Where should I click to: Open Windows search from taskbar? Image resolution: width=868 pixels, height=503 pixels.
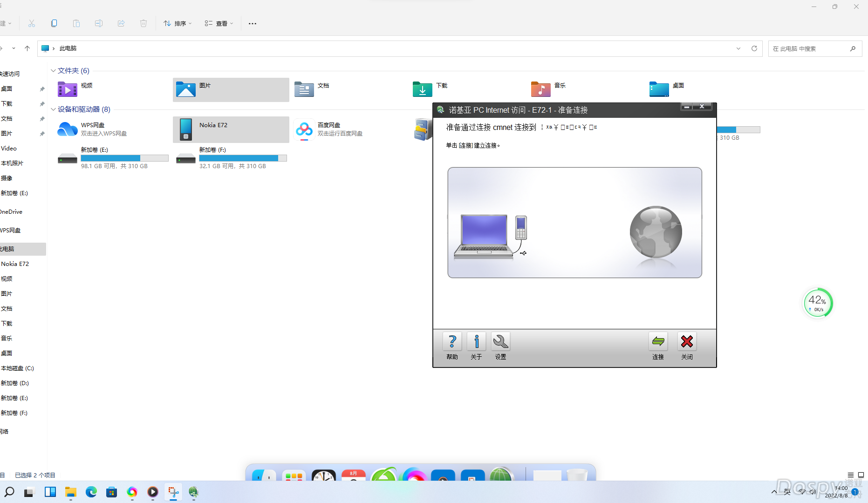pyautogui.click(x=9, y=492)
